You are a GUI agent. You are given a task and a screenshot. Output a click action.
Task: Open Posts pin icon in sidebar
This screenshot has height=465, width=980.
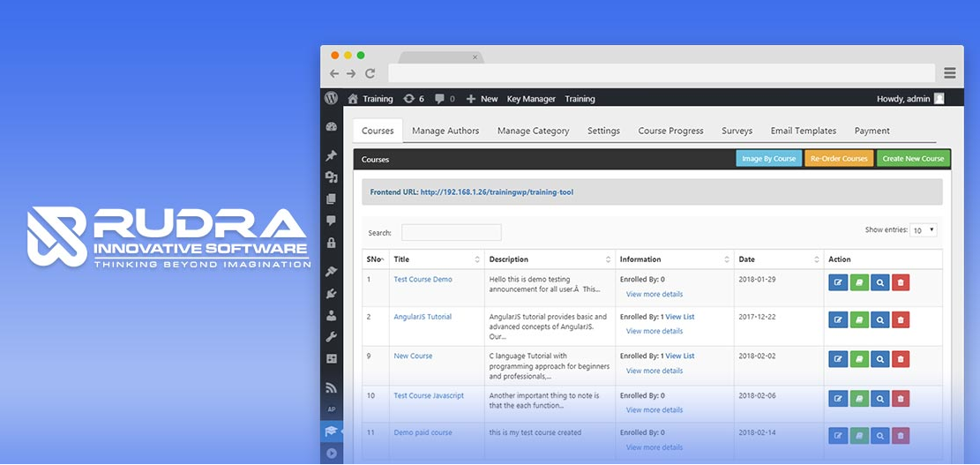point(332,155)
